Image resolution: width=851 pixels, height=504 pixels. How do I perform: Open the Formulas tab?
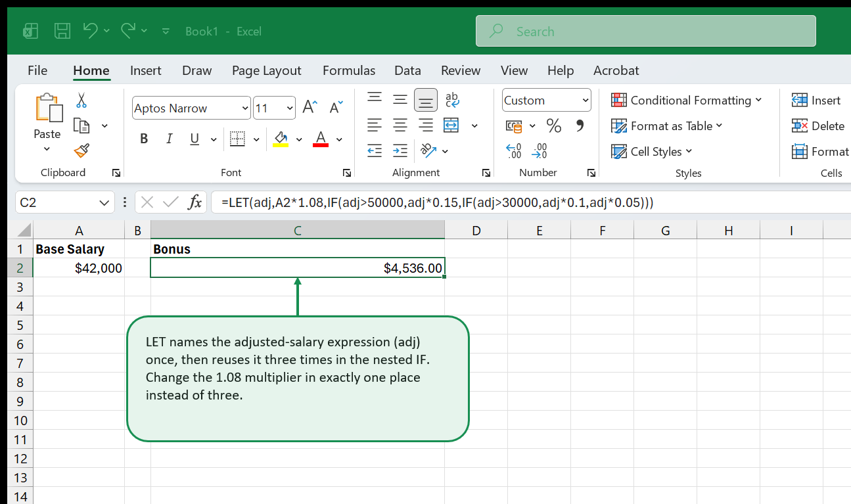coord(349,70)
